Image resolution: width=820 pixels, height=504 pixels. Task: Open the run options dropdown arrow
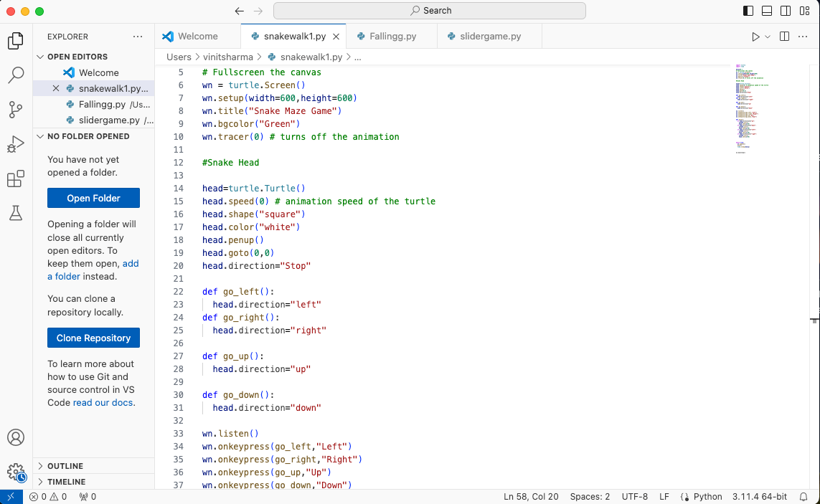click(768, 37)
